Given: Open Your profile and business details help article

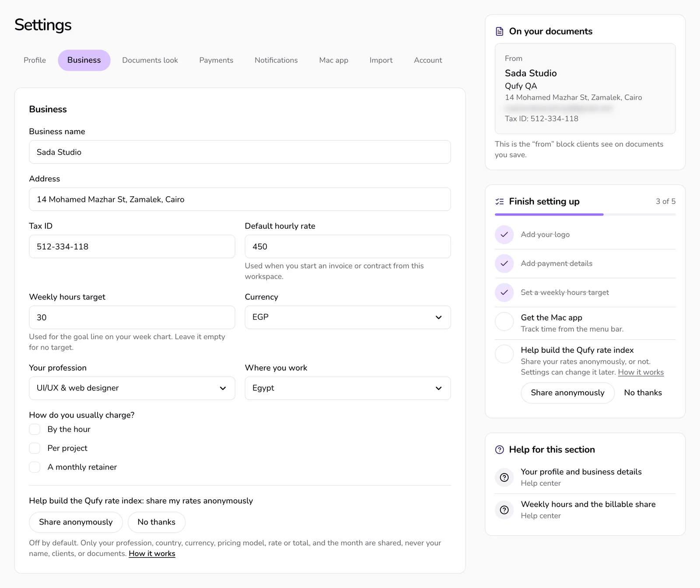Looking at the screenshot, I should click(x=585, y=477).
